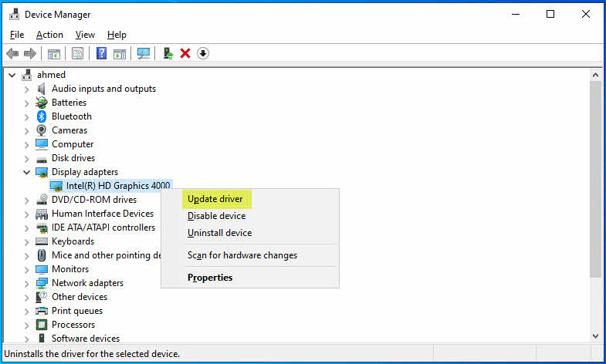Expand the Monitors category
Image resolution: width=606 pixels, height=364 pixels.
point(26,270)
